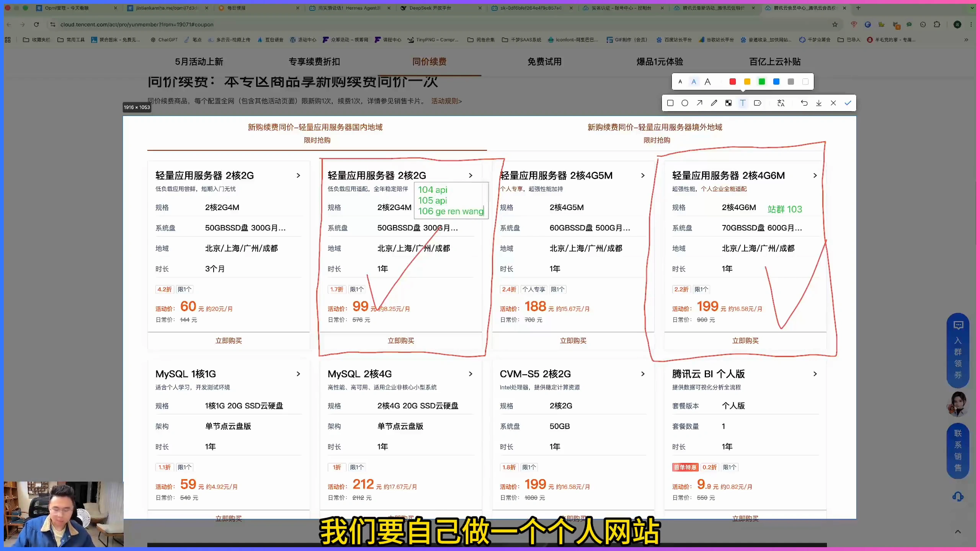The height and width of the screenshot is (551, 980).
Task: Click the back-to-top chevron arrow
Action: click(x=958, y=531)
